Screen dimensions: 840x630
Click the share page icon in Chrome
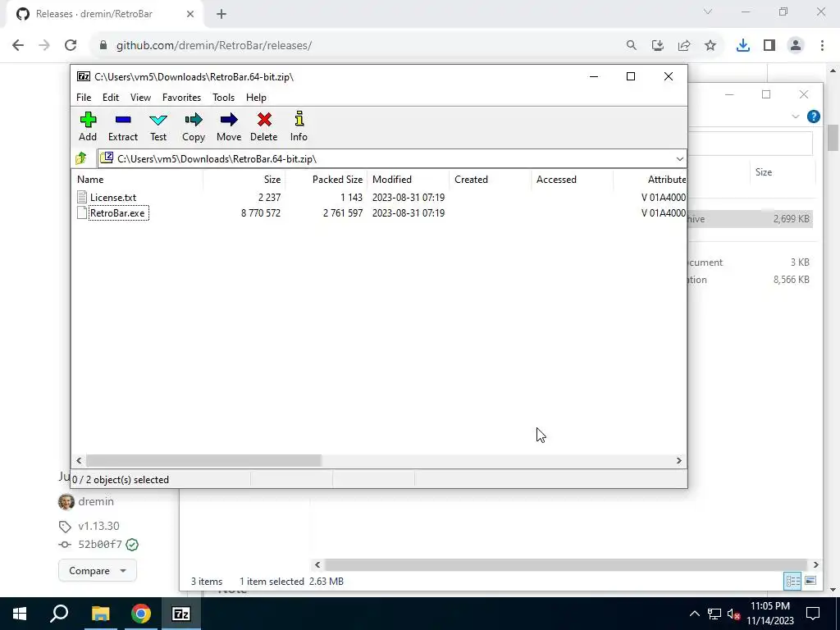click(x=684, y=46)
